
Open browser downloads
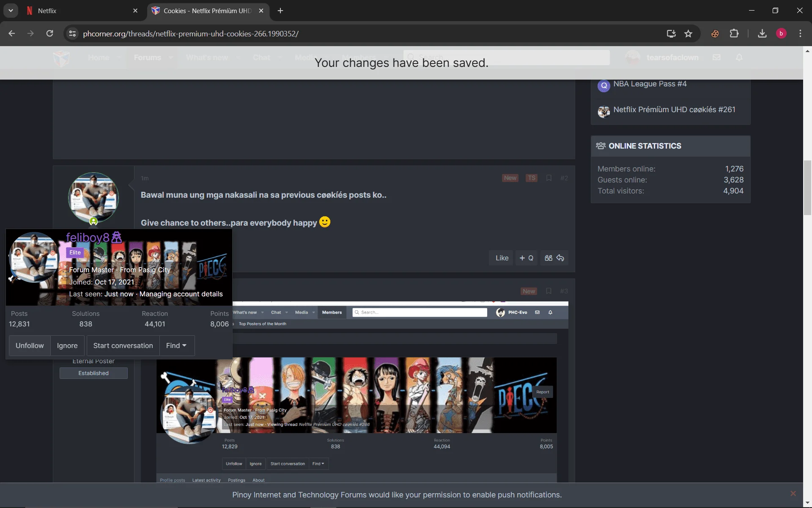coord(762,33)
